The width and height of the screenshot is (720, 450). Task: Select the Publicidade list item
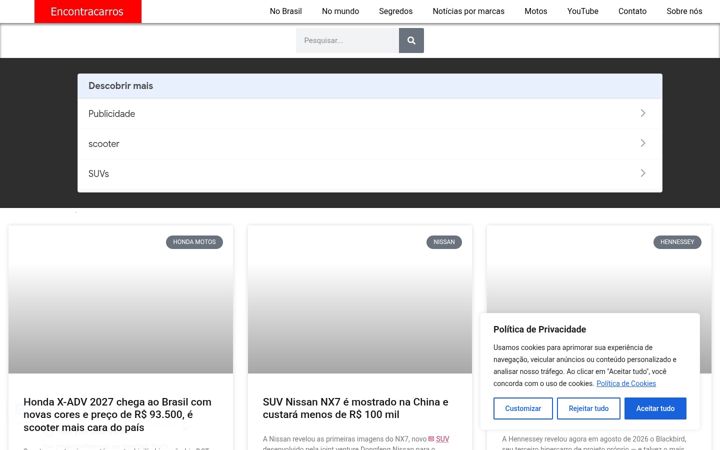[x=370, y=113]
